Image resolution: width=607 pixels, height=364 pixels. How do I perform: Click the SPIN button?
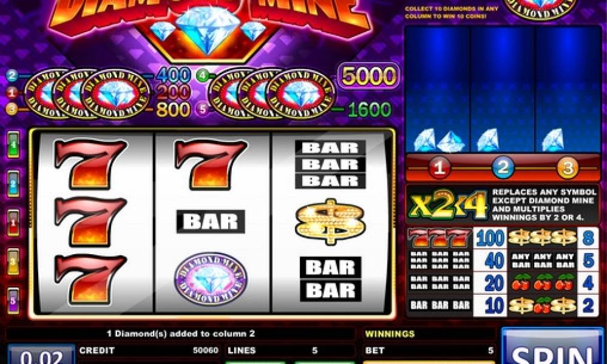click(x=552, y=346)
